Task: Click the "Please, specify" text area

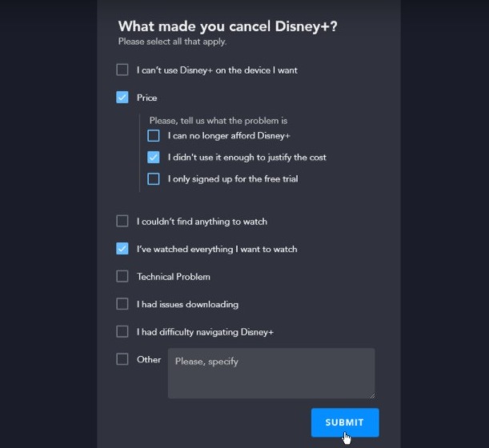Action: point(271,373)
